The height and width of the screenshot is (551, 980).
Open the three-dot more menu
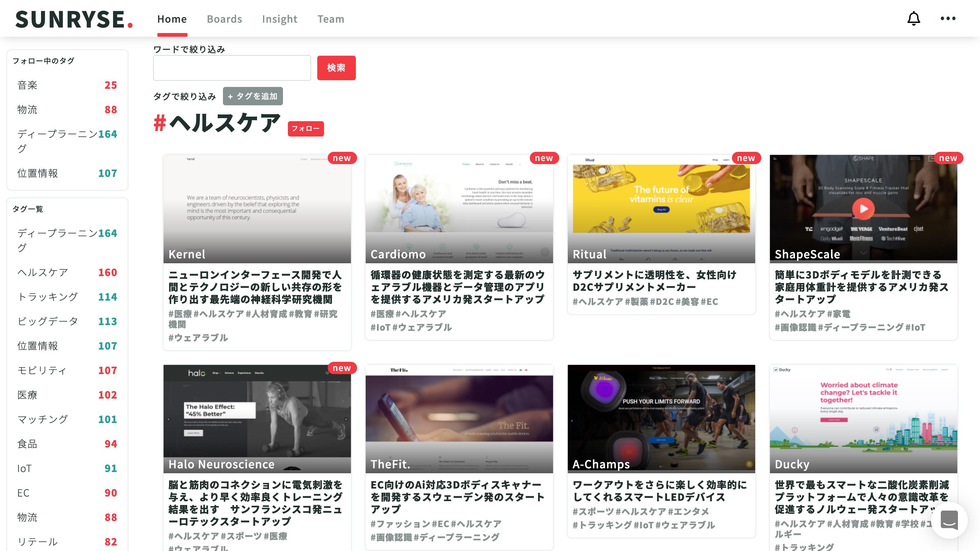[x=948, y=18]
